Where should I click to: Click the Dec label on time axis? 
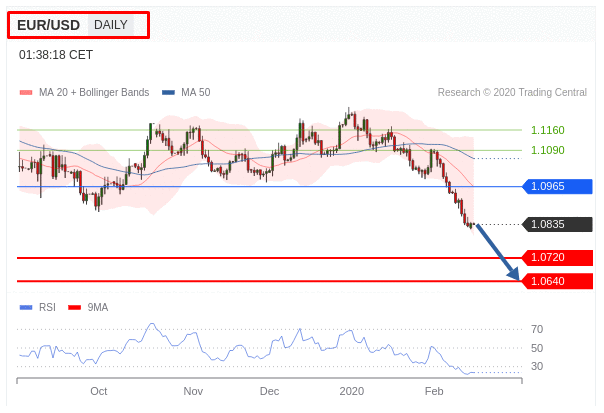pos(269,391)
